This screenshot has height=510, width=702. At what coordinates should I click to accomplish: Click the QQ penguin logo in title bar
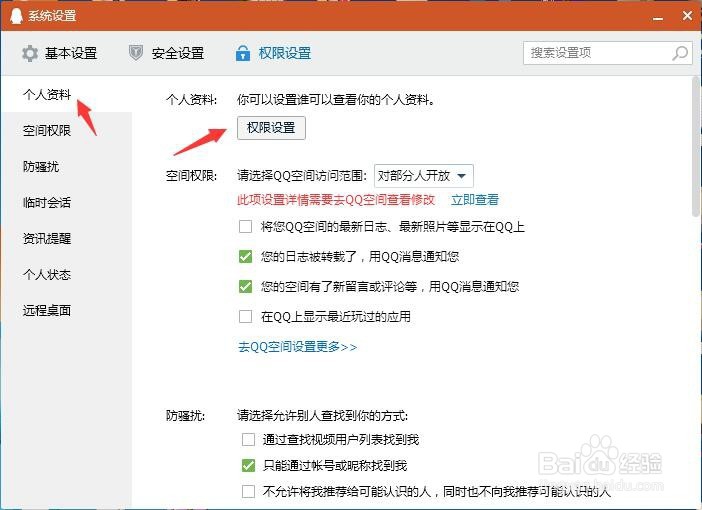(16, 16)
